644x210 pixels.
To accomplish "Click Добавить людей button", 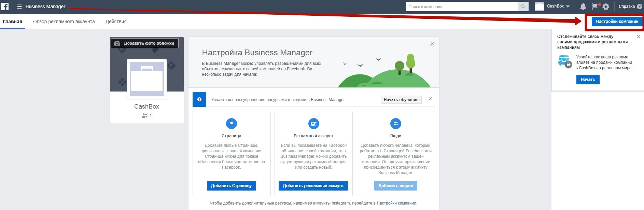I will click(396, 186).
